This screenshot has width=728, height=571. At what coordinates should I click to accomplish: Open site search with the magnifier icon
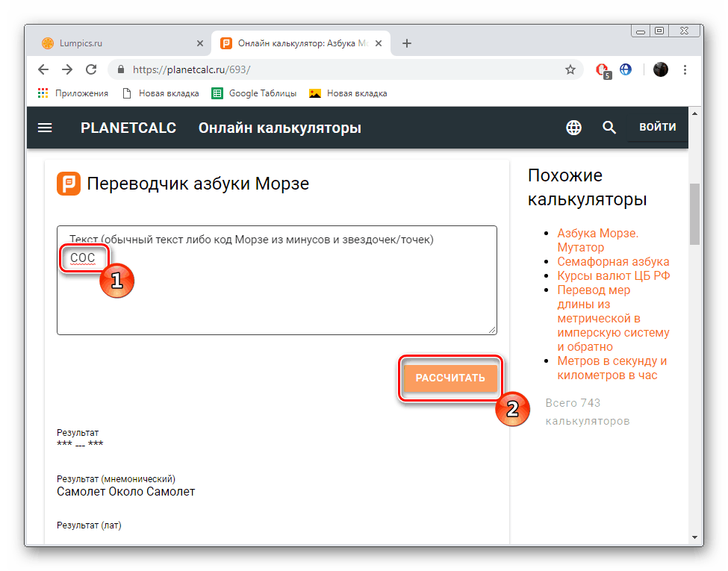tap(609, 128)
